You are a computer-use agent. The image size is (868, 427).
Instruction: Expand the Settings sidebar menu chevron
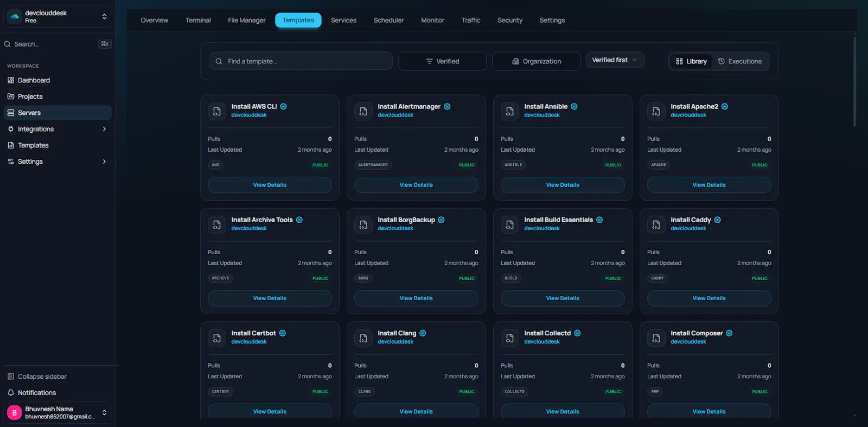pos(104,161)
